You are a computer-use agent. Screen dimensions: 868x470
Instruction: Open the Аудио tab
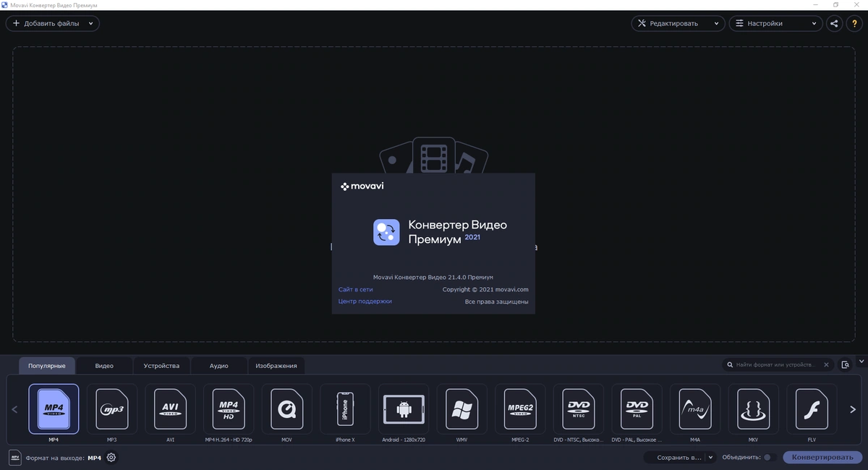pos(219,365)
